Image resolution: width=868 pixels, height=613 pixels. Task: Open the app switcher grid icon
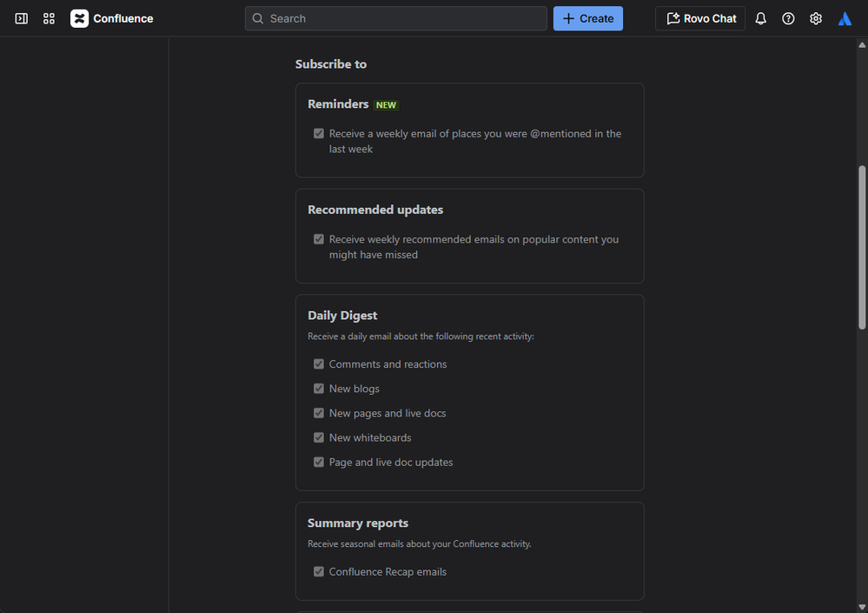(49, 19)
